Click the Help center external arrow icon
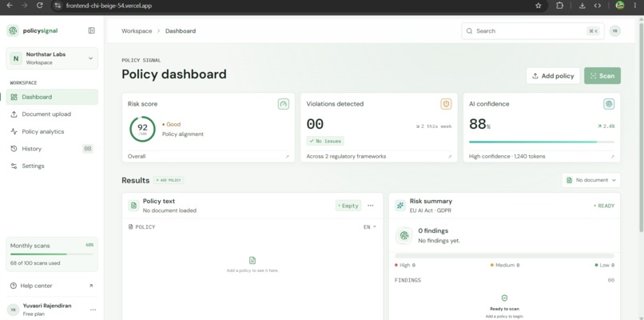Viewport: 644px width, 320px height. point(91,286)
